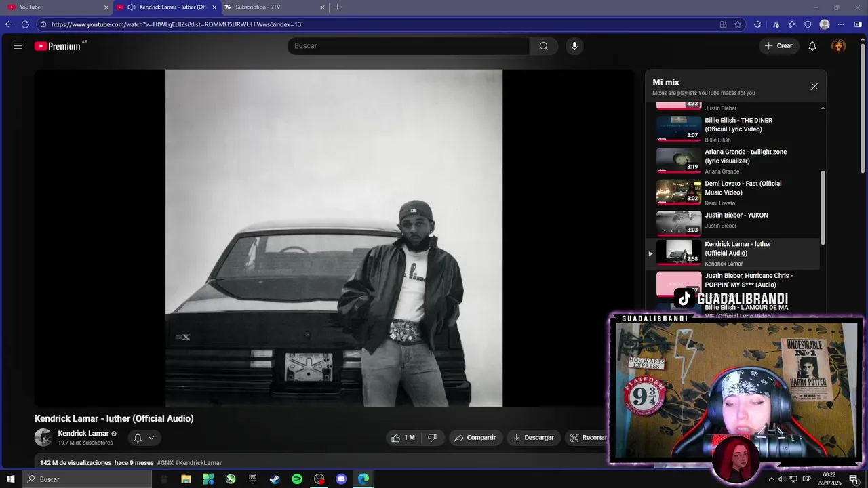868x488 pixels.
Task: Like the video with thumbs up
Action: (x=403, y=438)
